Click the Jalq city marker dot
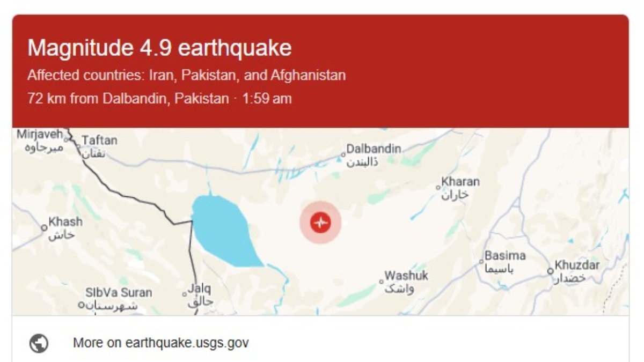Viewport: 644px width, 362px height. point(184,294)
